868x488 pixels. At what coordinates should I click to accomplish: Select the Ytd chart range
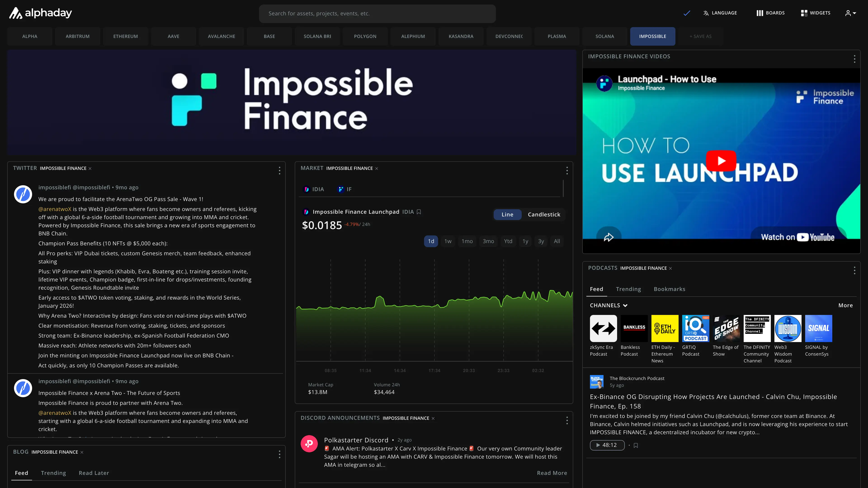point(508,241)
